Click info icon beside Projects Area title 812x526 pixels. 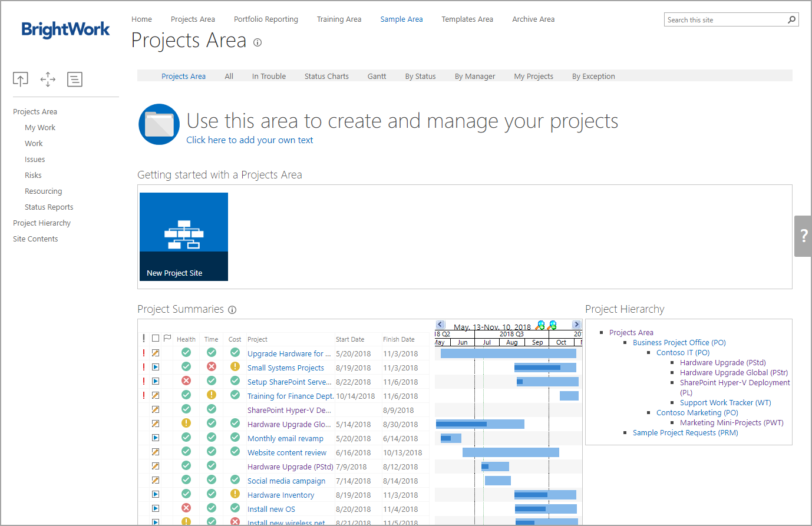pos(257,42)
